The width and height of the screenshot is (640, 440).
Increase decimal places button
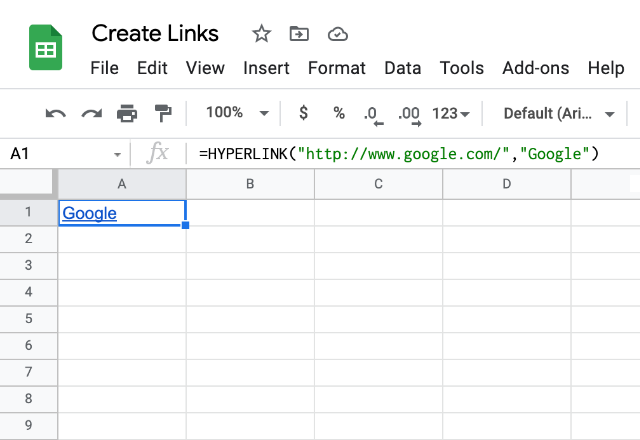pyautogui.click(x=410, y=116)
